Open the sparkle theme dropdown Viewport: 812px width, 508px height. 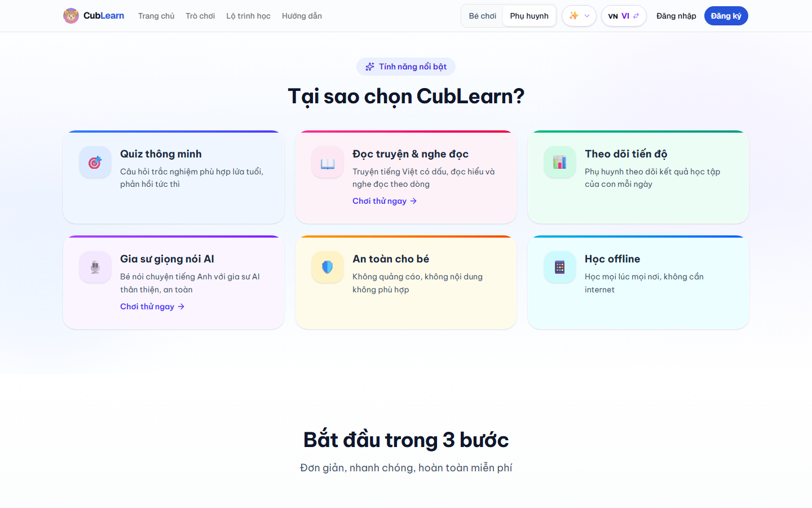tap(579, 16)
